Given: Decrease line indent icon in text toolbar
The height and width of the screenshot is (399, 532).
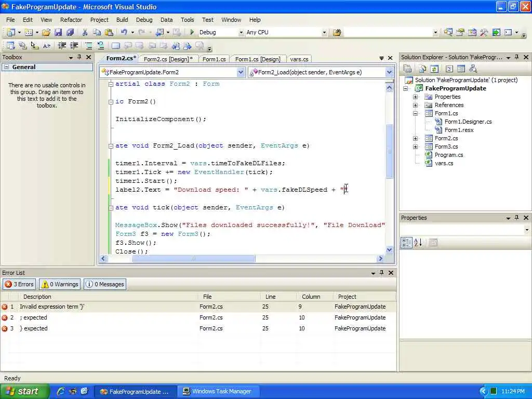Looking at the screenshot, I should pyautogui.click(x=62, y=46).
